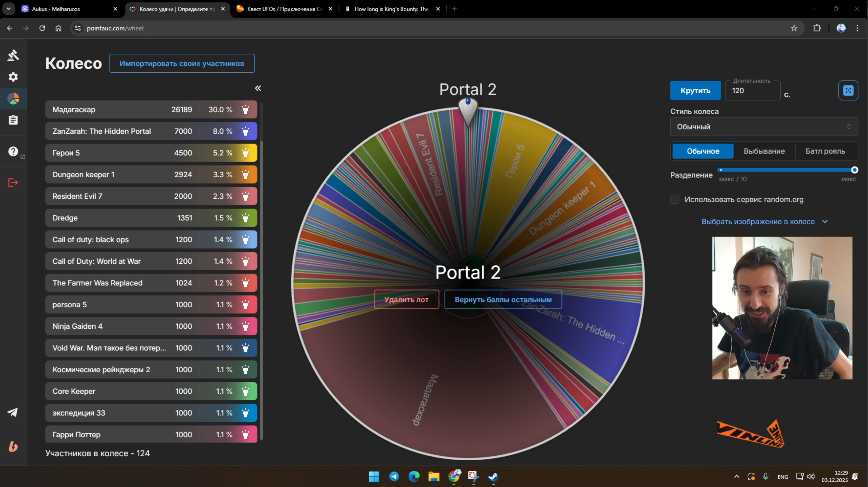Click the dice random button
Screen dimensions: 868x487
848,90
